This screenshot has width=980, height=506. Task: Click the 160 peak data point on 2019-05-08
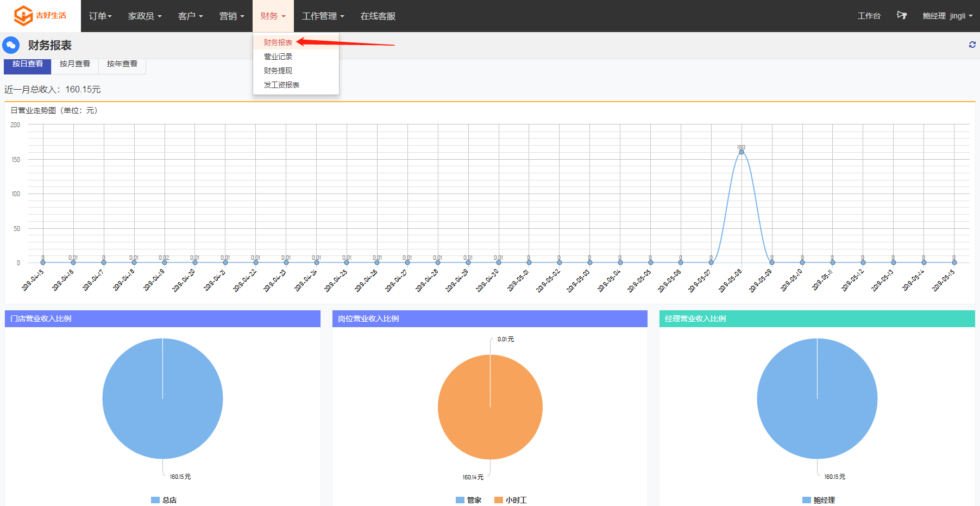click(x=741, y=152)
